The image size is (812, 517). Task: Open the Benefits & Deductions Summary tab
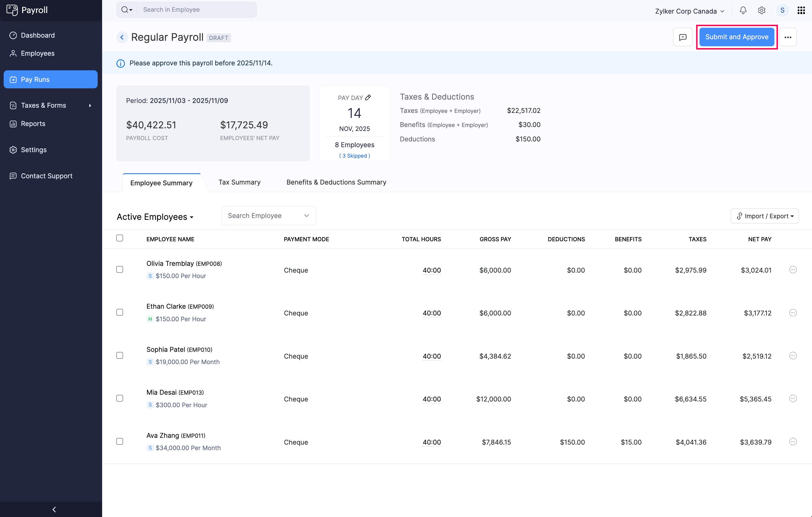coord(336,182)
